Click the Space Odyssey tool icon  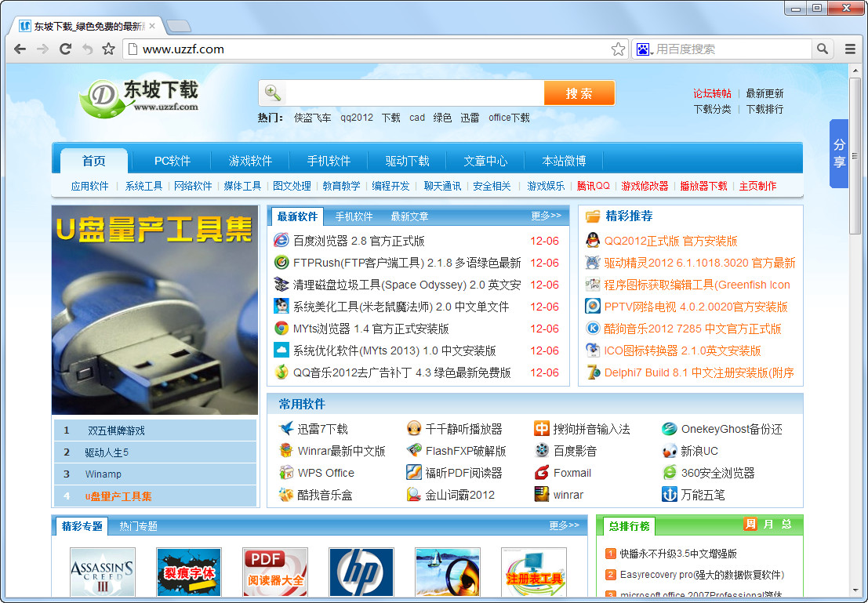tap(281, 284)
